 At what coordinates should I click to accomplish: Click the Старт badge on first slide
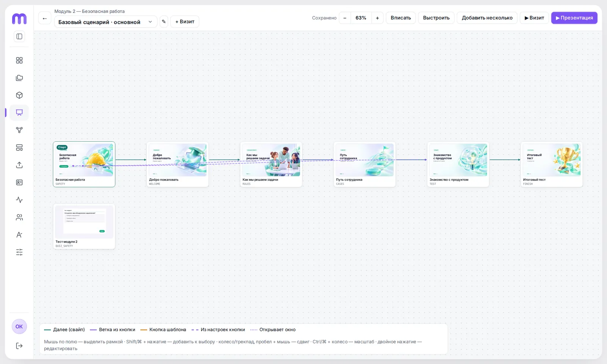click(x=62, y=147)
